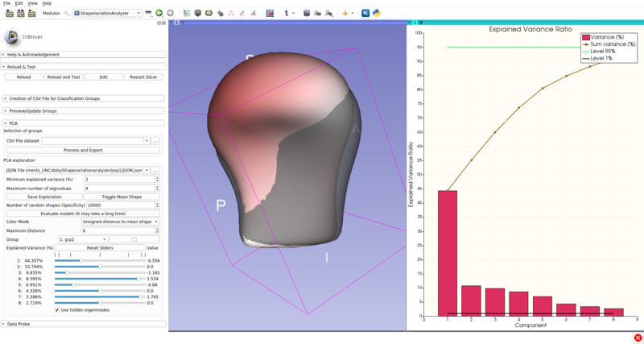The height and width of the screenshot is (344, 644).
Task: Toggle checkbox next to Group dropdown
Action: pyautogui.click(x=134, y=239)
